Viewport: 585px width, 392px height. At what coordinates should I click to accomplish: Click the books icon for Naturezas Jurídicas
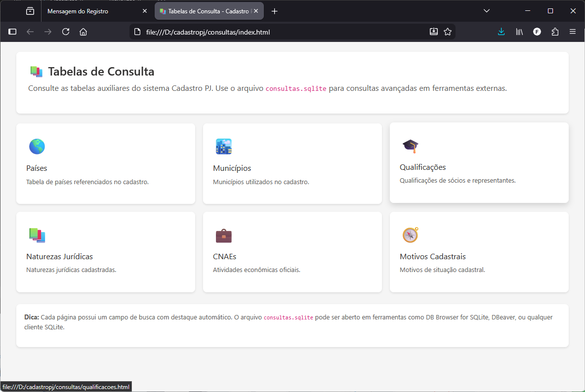click(37, 235)
